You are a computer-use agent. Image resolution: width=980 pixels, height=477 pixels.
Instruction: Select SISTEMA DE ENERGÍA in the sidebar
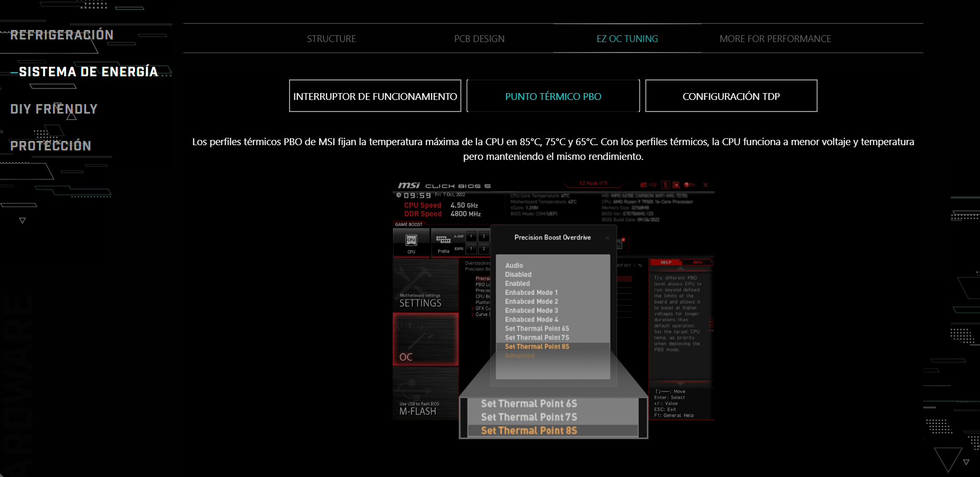pos(88,72)
